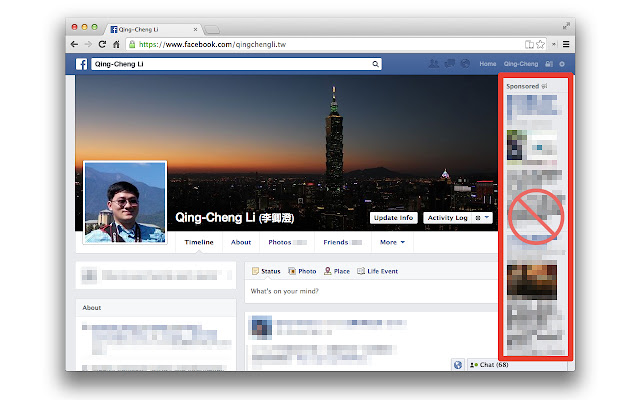Go forward using the browser forward arrow
This screenshot has height=400, width=640.
[88, 44]
